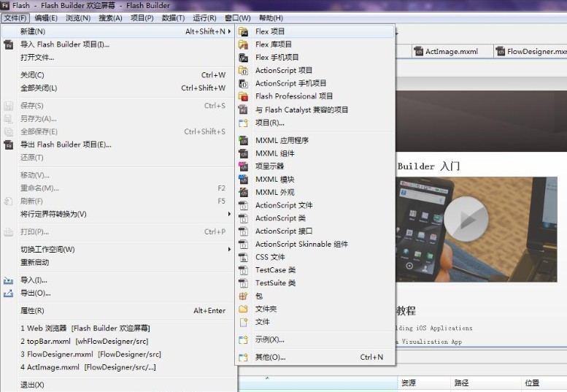The width and height of the screenshot is (567, 392).
Task: Click the MXML 应用程序 icon
Action: pyautogui.click(x=244, y=141)
